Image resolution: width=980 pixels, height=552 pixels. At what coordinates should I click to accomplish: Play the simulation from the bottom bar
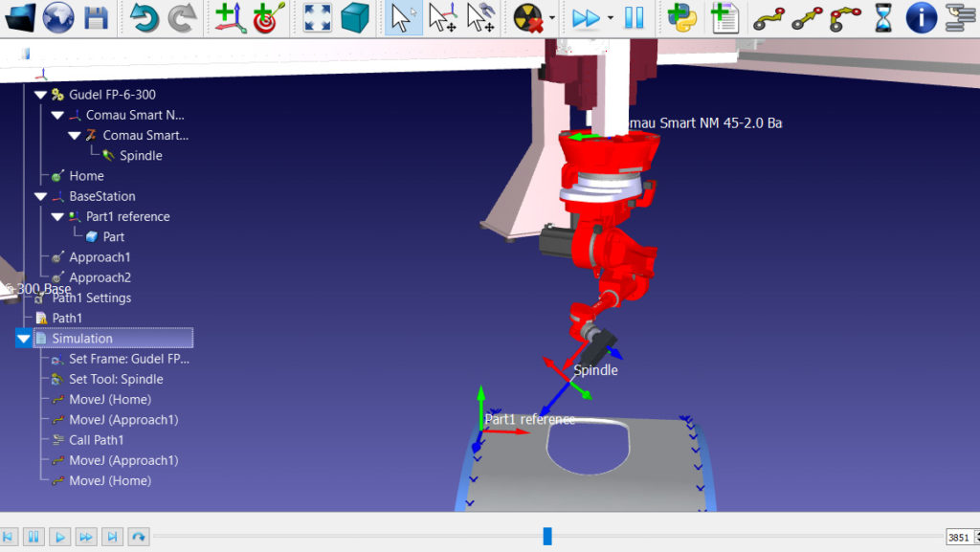pyautogui.click(x=58, y=537)
